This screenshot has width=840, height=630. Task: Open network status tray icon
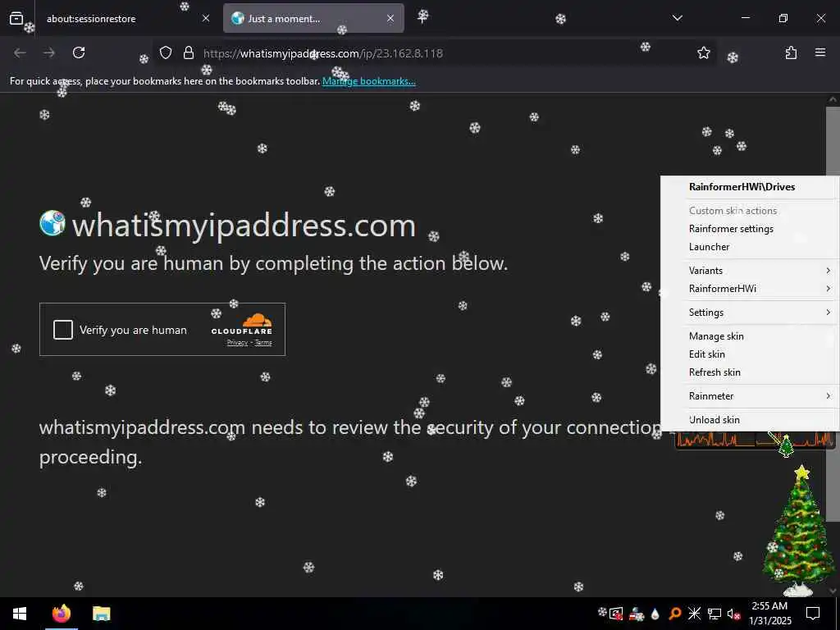pyautogui.click(x=714, y=614)
